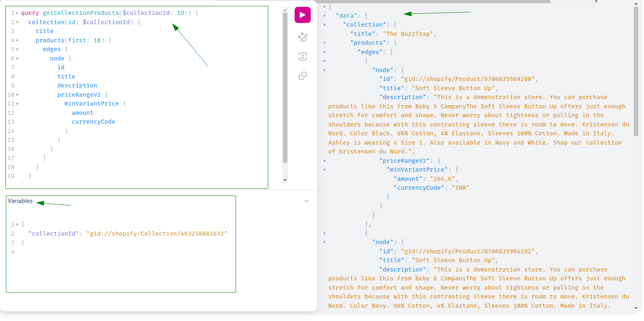Screen dimensions: 644x321
Task: Fold the products(first: 10) block on line 4
Action: click(17, 41)
